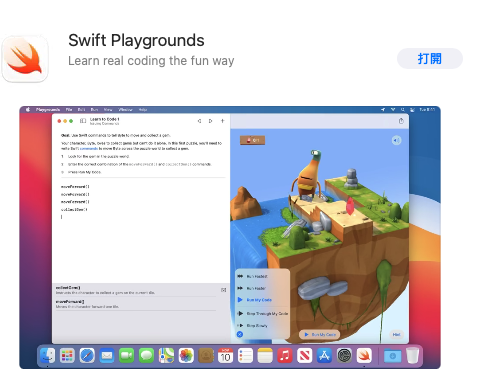Click App Store icon in preview dock
The height and width of the screenshot is (386, 477).
point(324,356)
